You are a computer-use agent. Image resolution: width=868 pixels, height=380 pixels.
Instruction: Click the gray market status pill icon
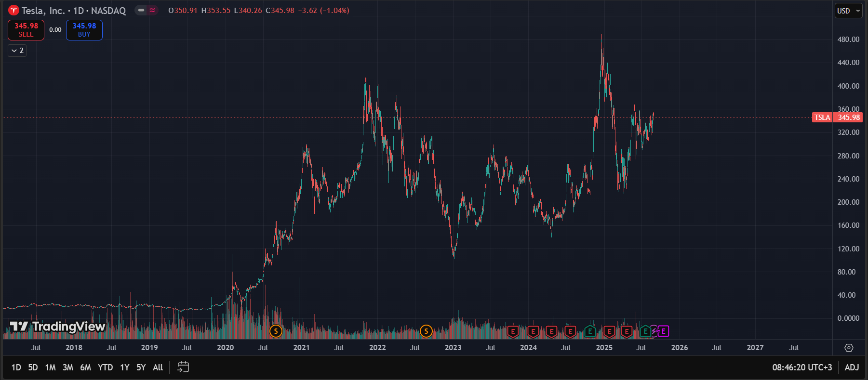click(141, 10)
